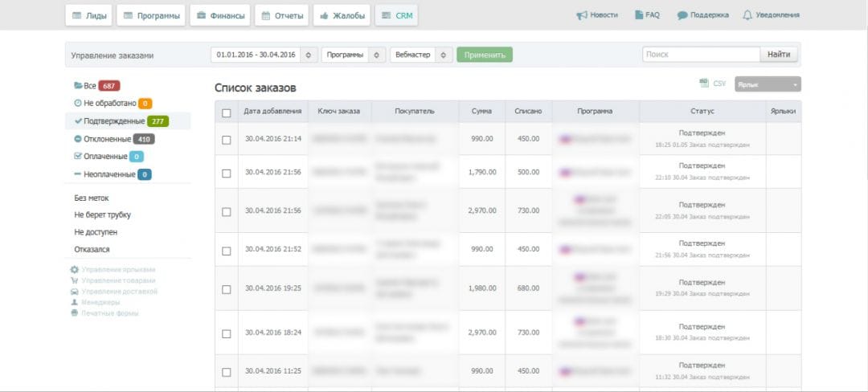
Task: Check the order row dated 30.04.2016 21:52
Action: click(227, 251)
